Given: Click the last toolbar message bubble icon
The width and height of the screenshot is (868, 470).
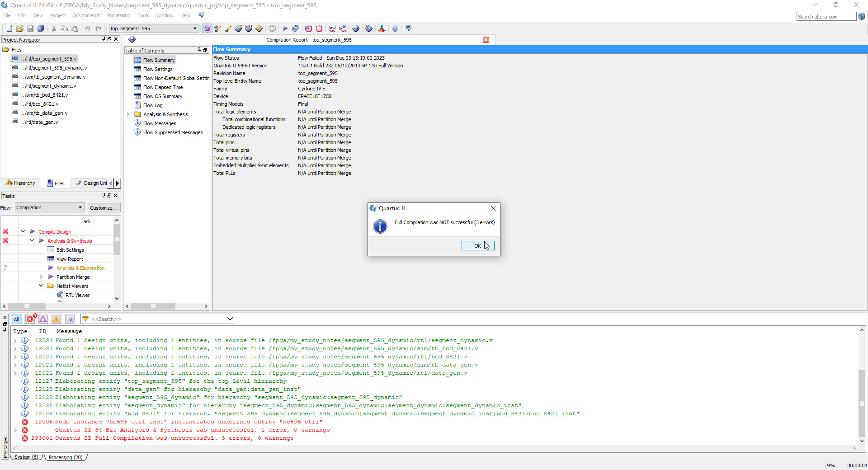Looking at the screenshot, I should coord(408,28).
